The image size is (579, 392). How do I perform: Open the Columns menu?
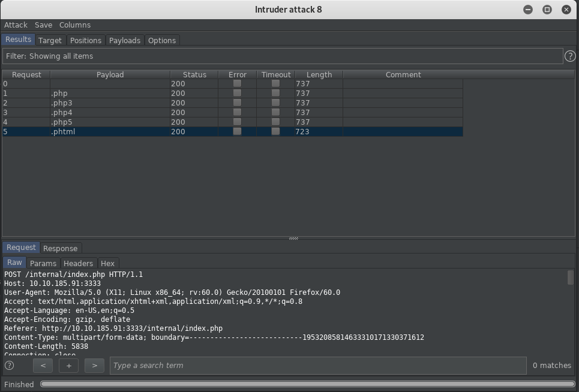[x=75, y=25]
